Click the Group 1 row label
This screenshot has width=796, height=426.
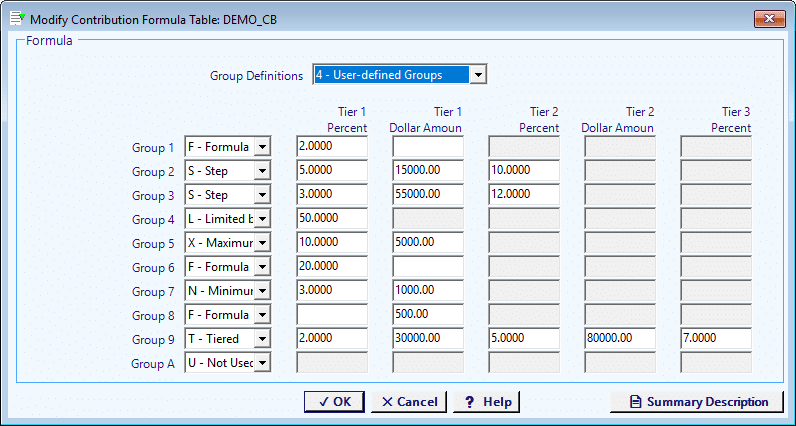153,148
